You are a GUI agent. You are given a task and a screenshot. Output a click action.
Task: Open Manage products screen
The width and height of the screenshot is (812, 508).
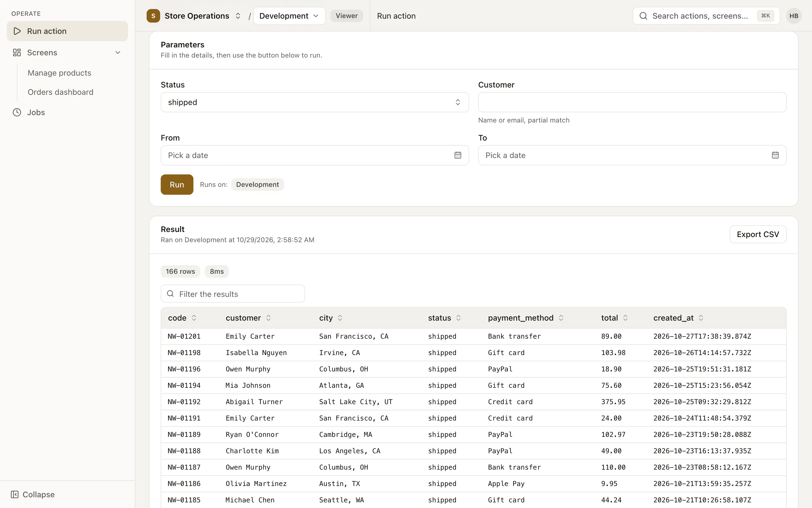click(x=59, y=73)
